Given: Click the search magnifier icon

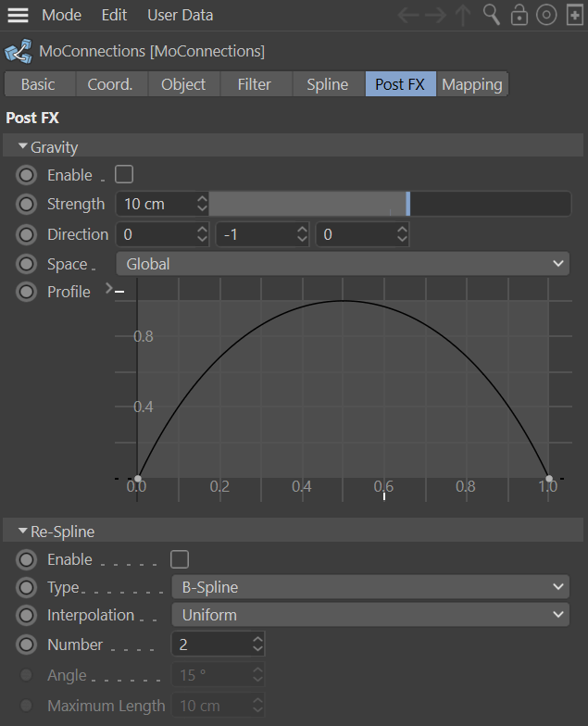Looking at the screenshot, I should click(492, 15).
